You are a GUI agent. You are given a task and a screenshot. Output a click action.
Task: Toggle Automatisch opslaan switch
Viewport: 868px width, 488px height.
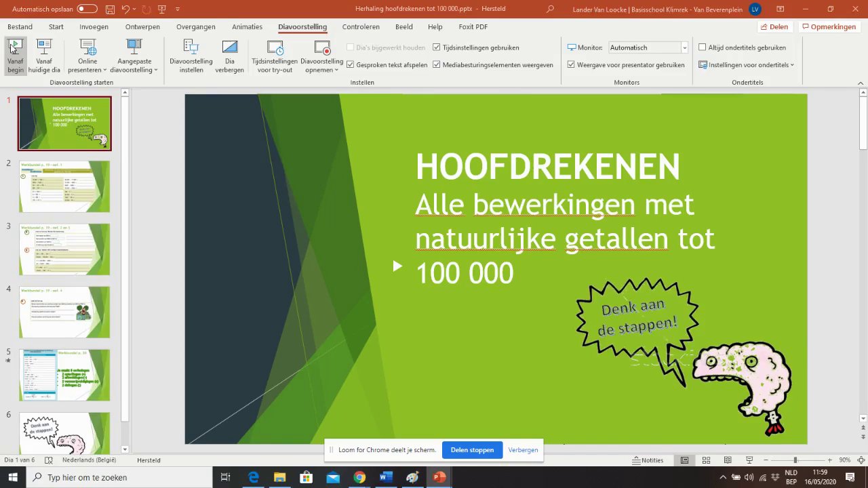point(87,9)
